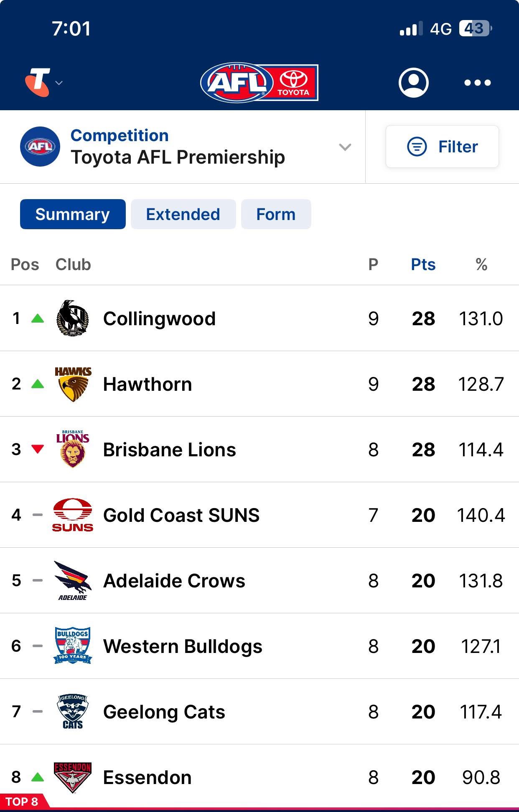Open the Filter button
The image size is (519, 812).
[442, 147]
